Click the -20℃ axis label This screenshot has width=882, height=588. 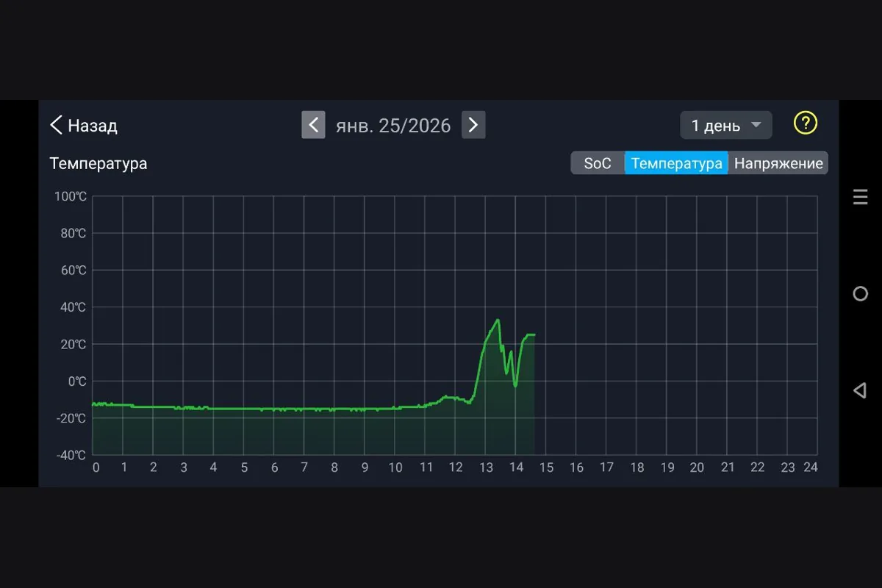coord(71,418)
